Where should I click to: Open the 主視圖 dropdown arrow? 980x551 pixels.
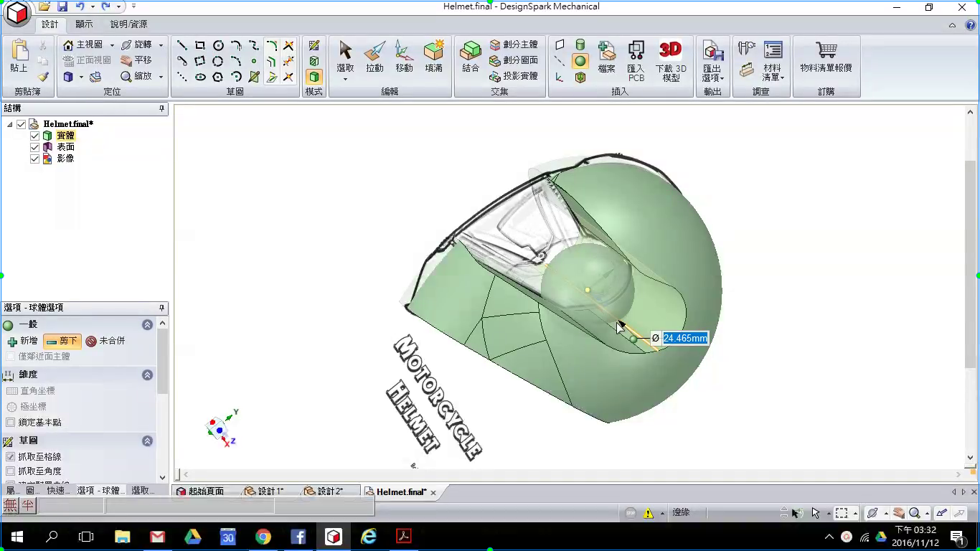coord(112,45)
